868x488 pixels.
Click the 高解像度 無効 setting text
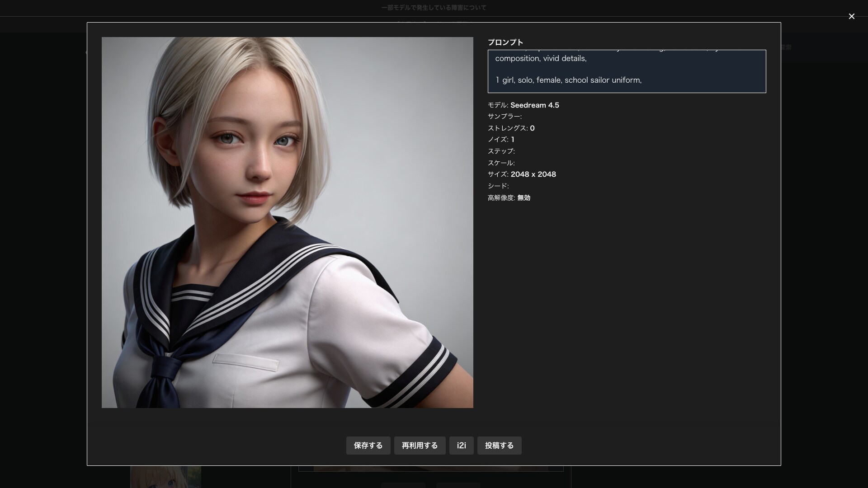[x=509, y=198]
